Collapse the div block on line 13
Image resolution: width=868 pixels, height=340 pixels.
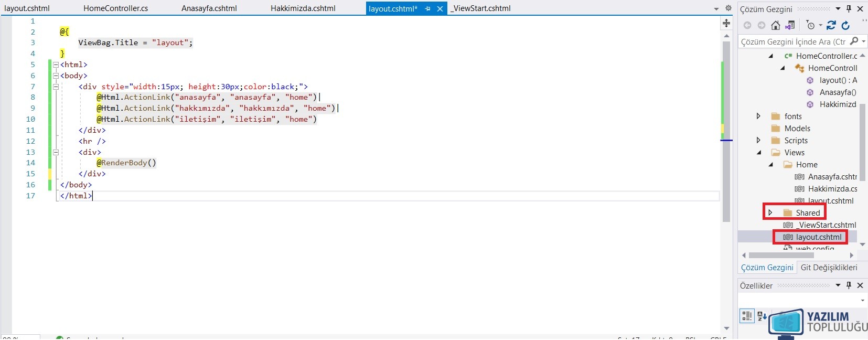(56, 153)
